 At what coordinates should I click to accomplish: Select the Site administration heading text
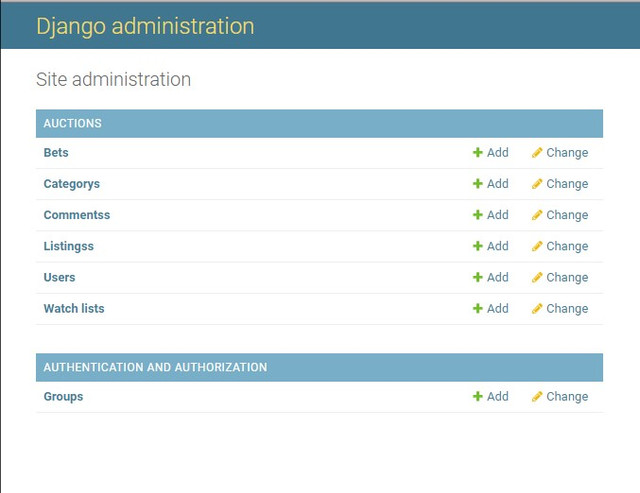pos(113,79)
